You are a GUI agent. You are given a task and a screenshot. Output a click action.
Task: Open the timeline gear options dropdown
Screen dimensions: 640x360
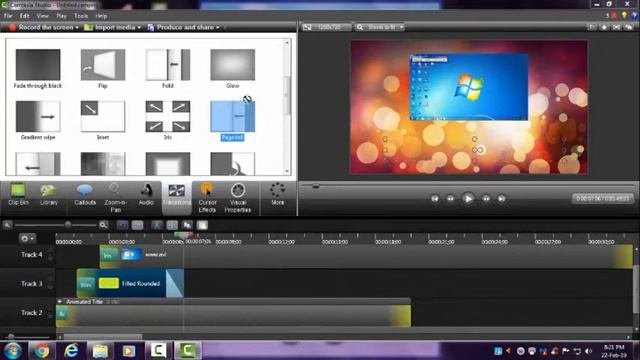(27, 238)
